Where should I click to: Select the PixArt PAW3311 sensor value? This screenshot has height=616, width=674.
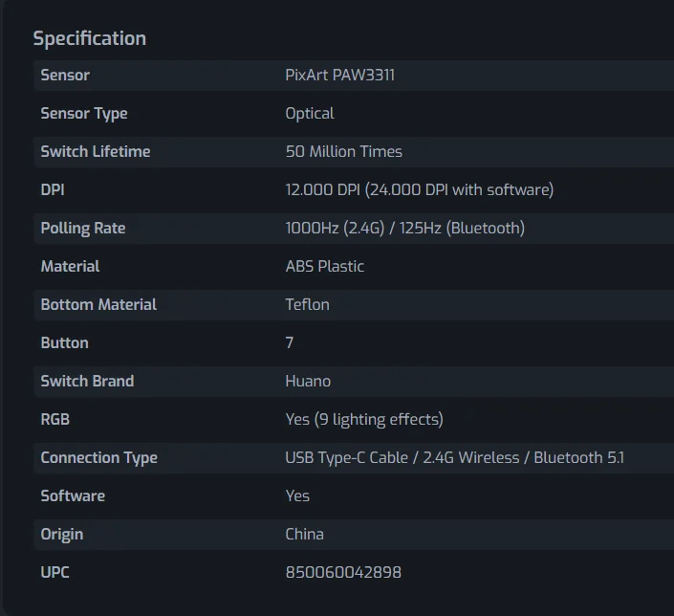coord(339,75)
